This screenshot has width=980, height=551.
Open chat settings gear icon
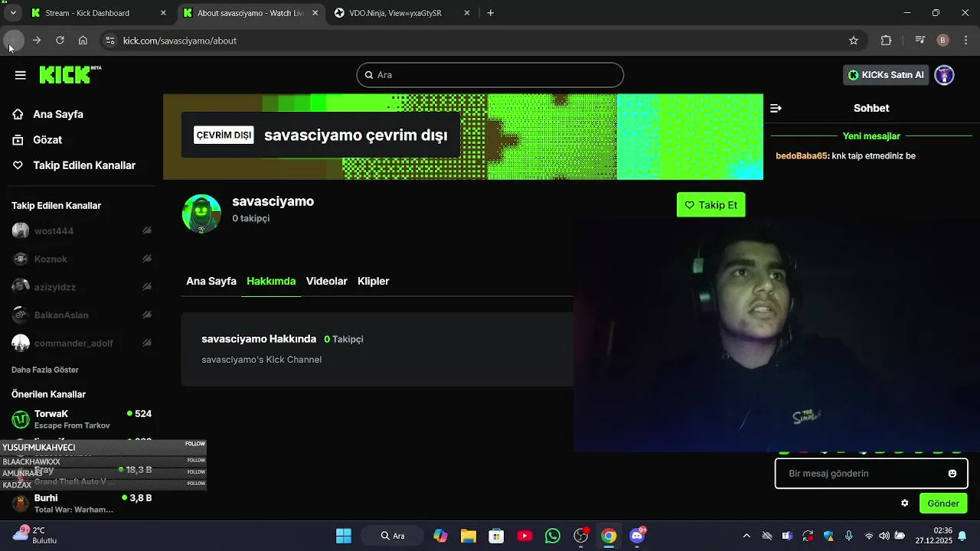pos(905,504)
